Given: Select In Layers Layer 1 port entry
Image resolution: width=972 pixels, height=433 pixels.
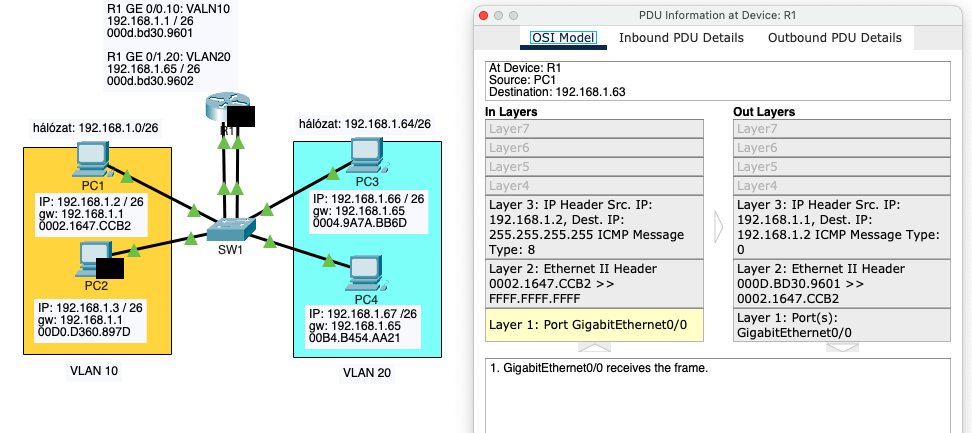Looking at the screenshot, I should point(594,325).
